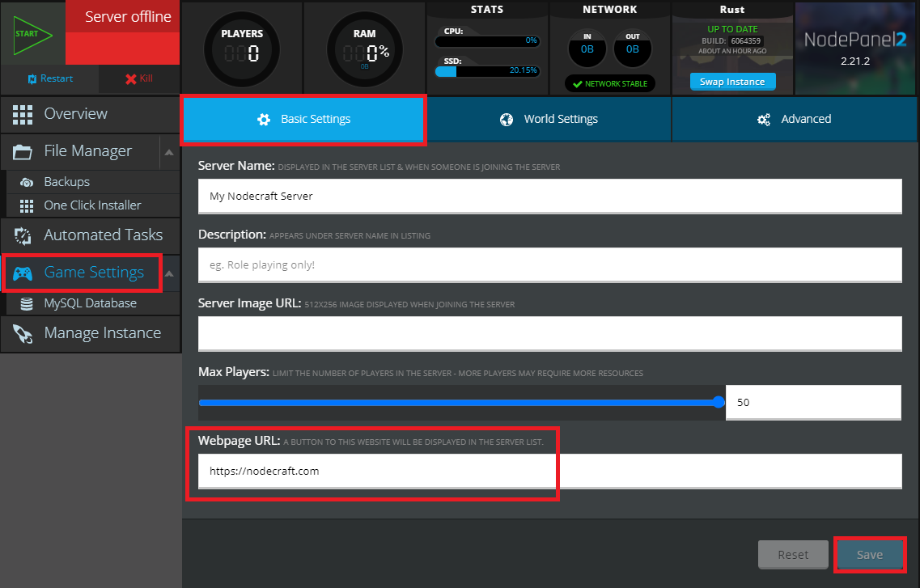Image resolution: width=920 pixels, height=588 pixels.
Task: Open Manage Instance with rocket icon
Action: [x=23, y=333]
